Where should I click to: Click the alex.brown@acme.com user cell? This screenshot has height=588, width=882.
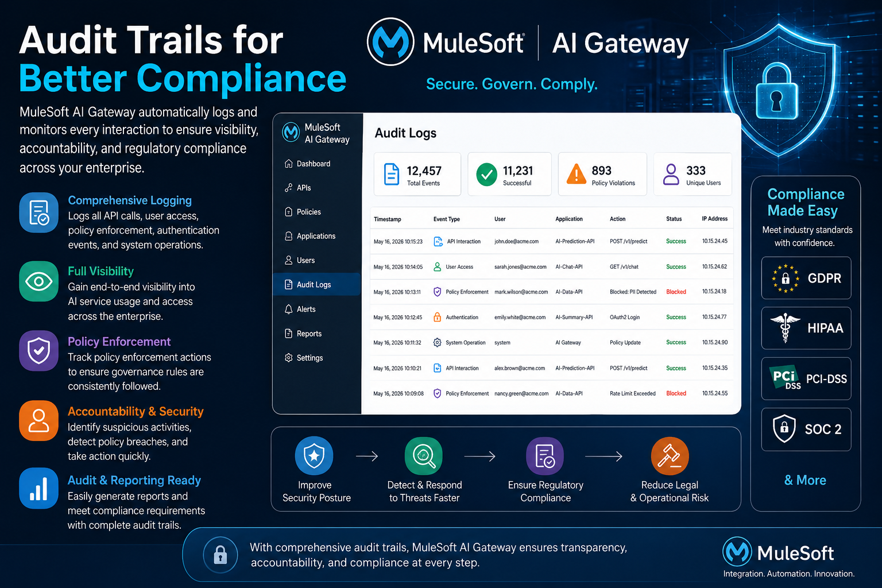pyautogui.click(x=520, y=368)
